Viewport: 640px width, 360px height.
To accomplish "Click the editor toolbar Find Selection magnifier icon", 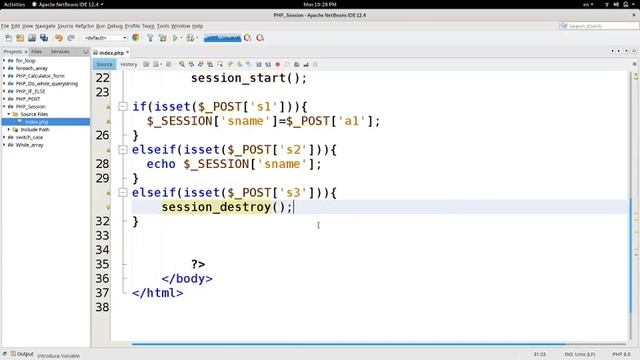I will pos(182,64).
